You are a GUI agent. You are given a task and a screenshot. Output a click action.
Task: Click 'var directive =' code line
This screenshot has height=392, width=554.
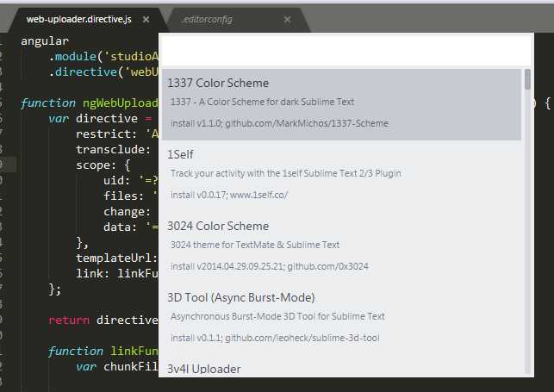(100, 118)
